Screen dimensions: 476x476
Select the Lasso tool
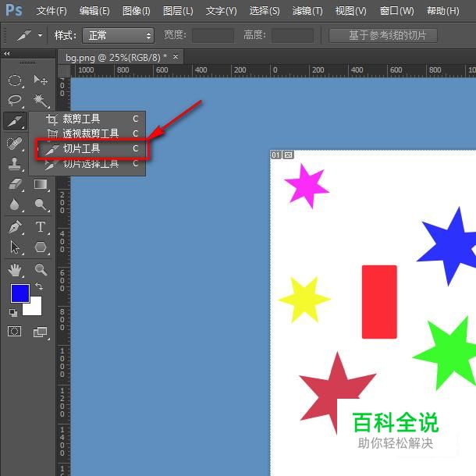click(x=15, y=101)
